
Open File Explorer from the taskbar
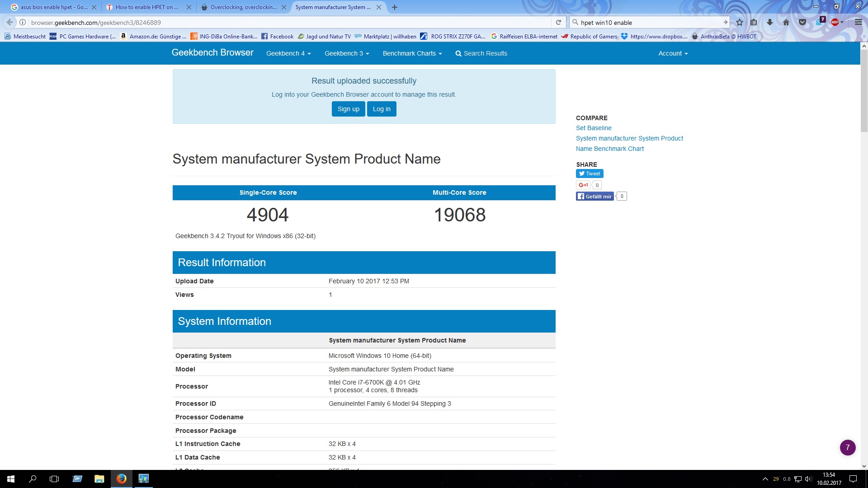click(x=99, y=479)
